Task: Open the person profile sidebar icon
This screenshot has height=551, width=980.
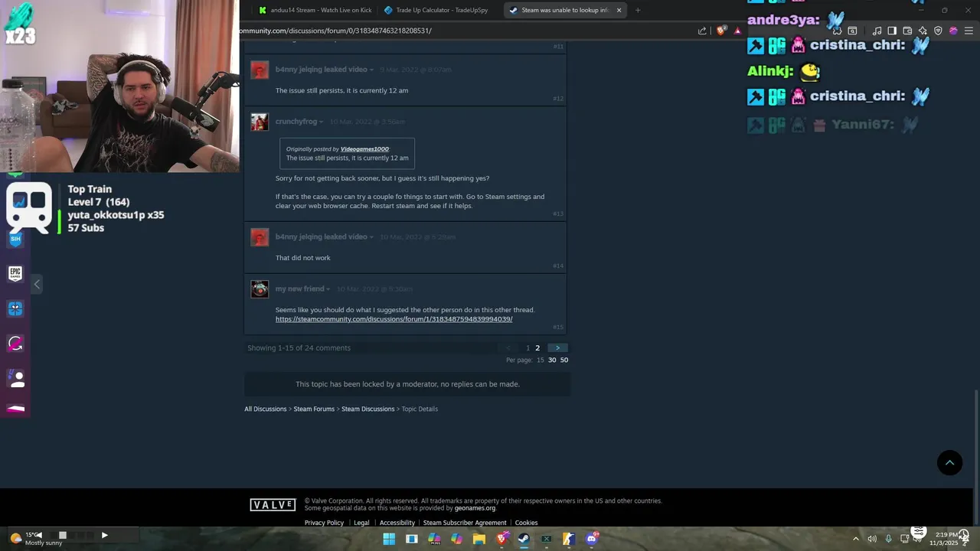Action: click(x=15, y=378)
